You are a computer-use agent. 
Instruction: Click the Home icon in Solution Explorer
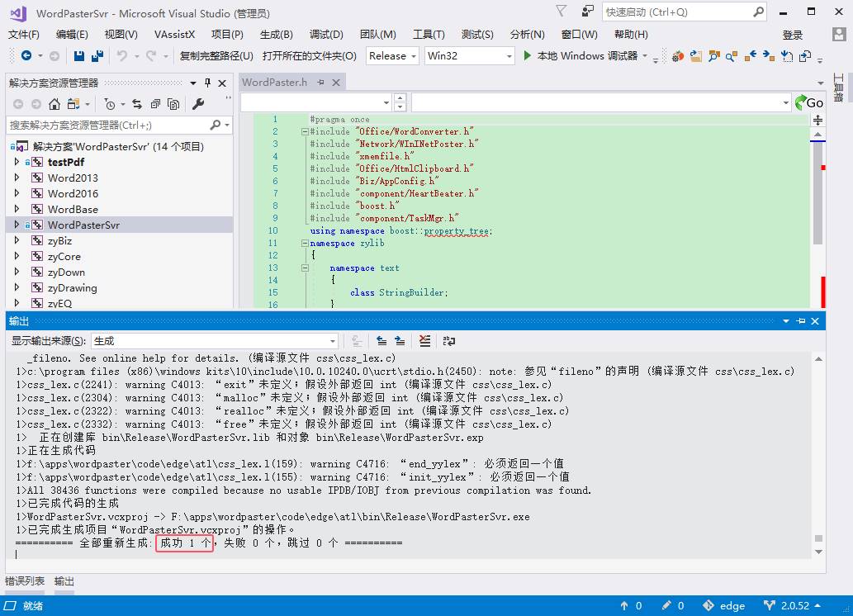point(54,104)
